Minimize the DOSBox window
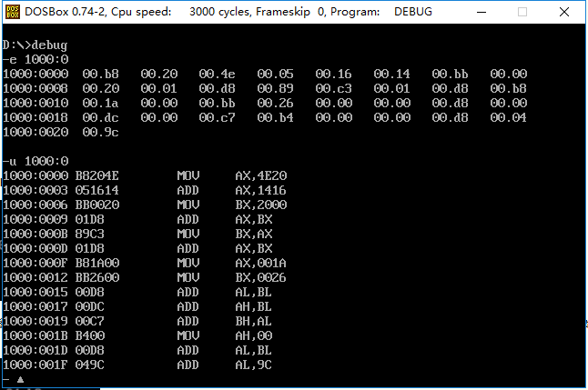Image resolution: width=588 pixels, height=390 pixels. coord(482,12)
